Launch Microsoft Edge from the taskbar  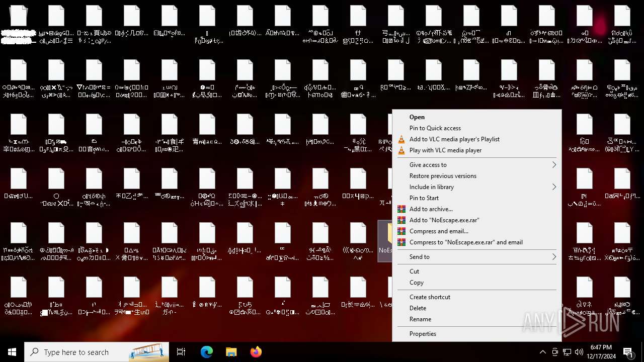pos(207,352)
